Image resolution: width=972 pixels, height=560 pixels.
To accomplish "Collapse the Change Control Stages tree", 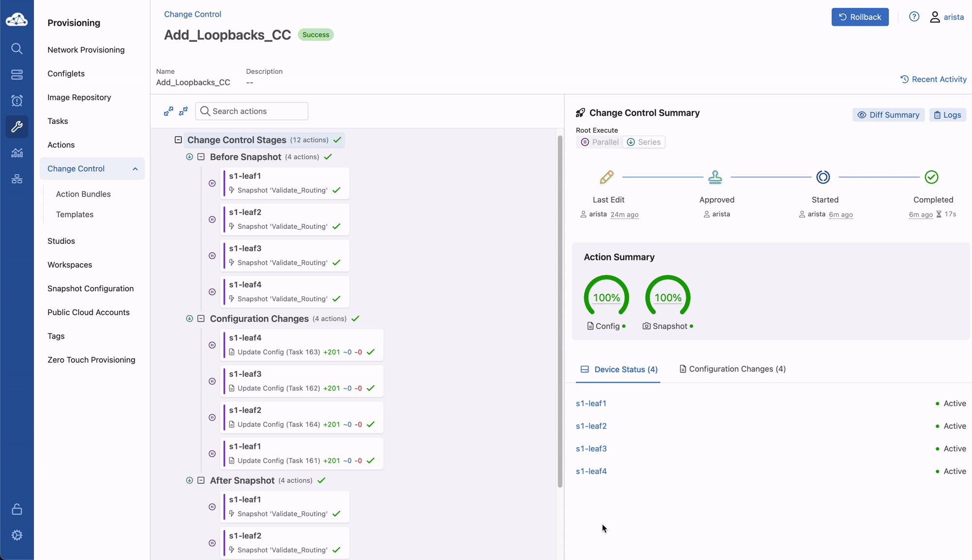I will [178, 140].
